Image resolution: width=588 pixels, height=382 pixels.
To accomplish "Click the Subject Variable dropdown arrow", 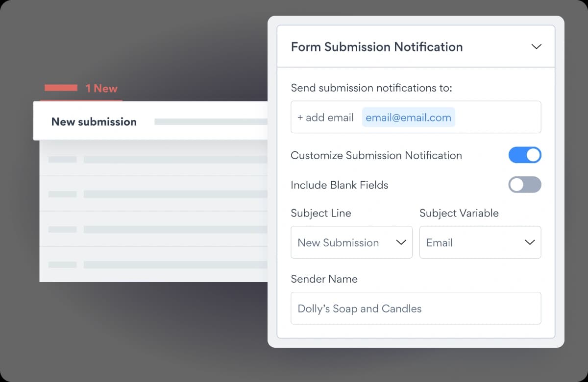I will (530, 242).
